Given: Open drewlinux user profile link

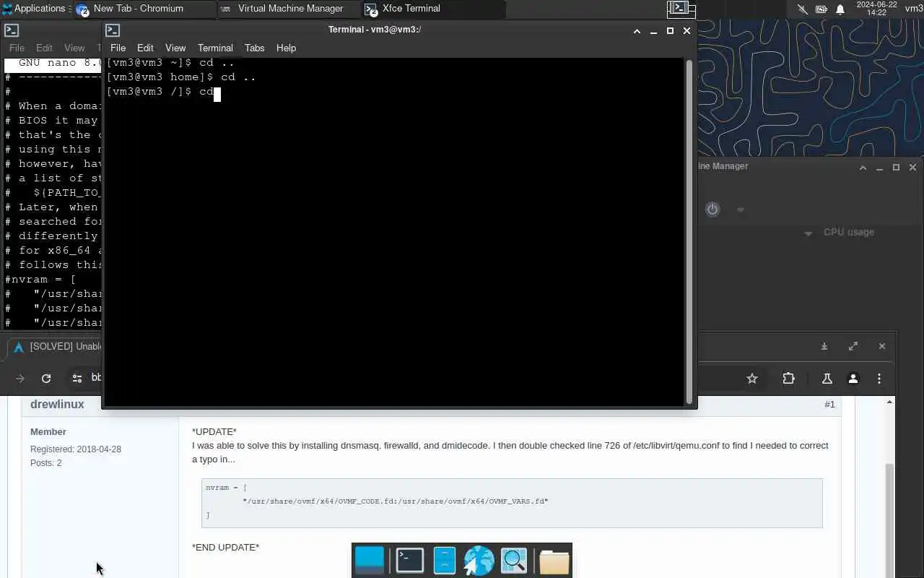Looking at the screenshot, I should [x=57, y=405].
